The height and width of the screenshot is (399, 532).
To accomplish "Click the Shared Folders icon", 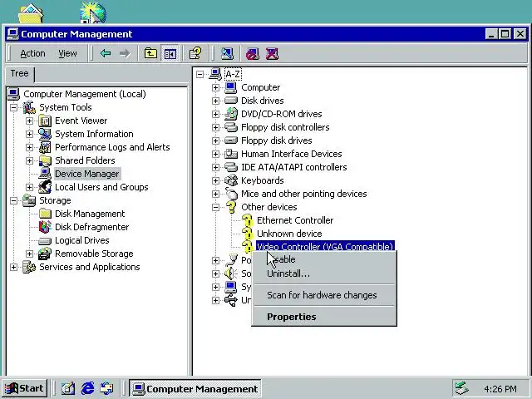I will pos(45,160).
